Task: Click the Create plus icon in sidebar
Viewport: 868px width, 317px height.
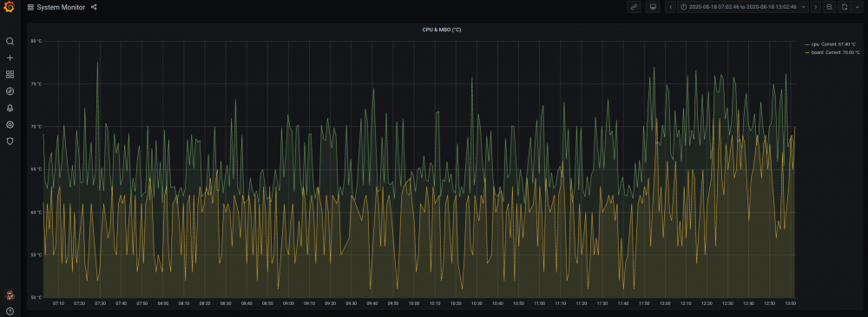Action: click(x=10, y=57)
